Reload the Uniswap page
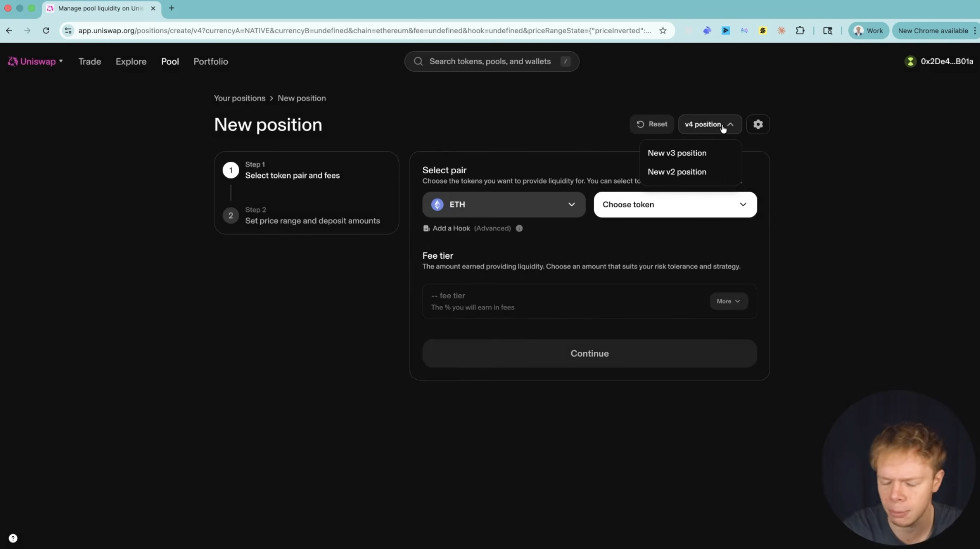Screen dimensions: 980x549 coord(46,31)
